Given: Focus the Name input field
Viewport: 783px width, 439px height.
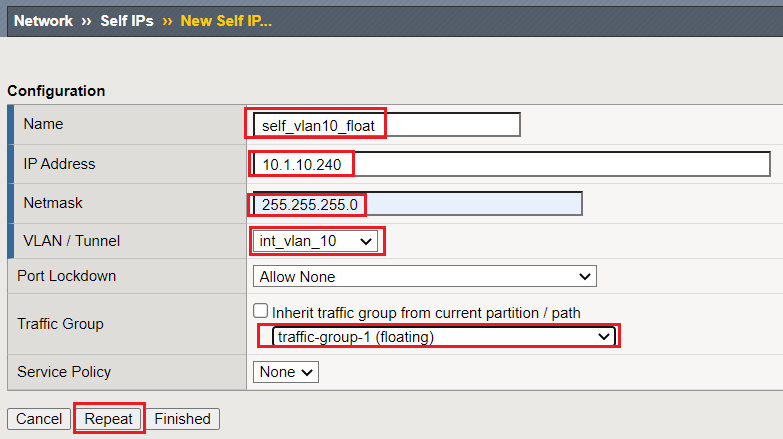Looking at the screenshot, I should [x=387, y=125].
